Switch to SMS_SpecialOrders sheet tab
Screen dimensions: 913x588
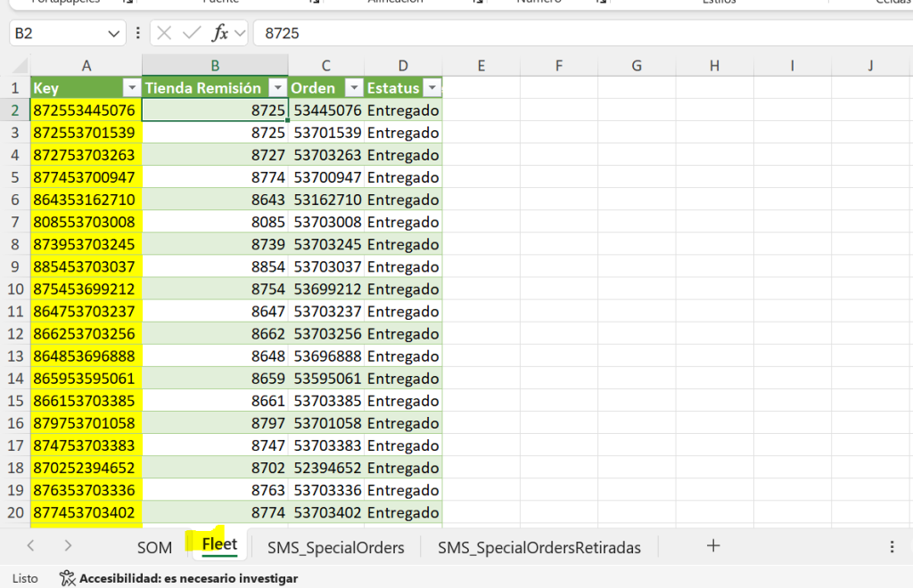(x=335, y=547)
